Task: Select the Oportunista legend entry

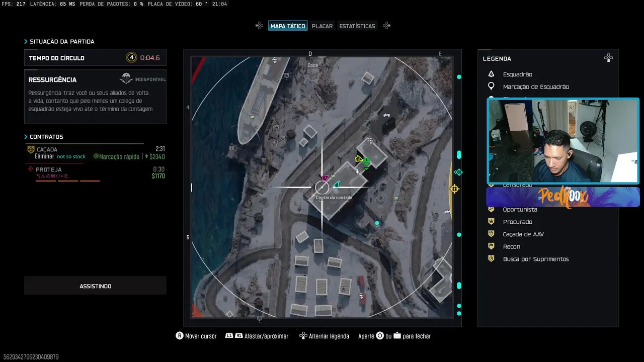Action: coord(520,210)
